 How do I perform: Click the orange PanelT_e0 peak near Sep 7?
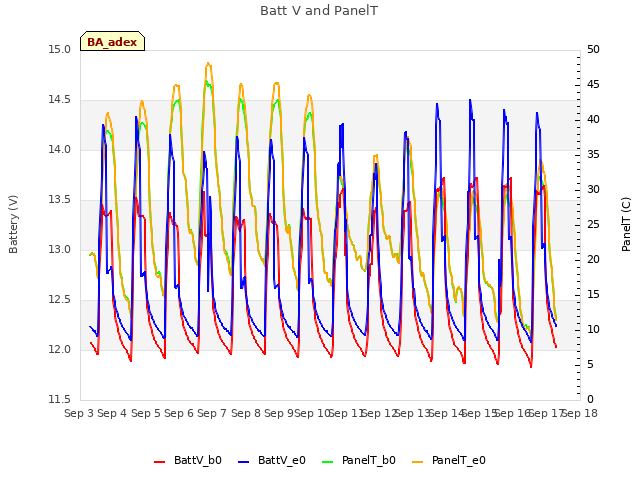[208, 63]
